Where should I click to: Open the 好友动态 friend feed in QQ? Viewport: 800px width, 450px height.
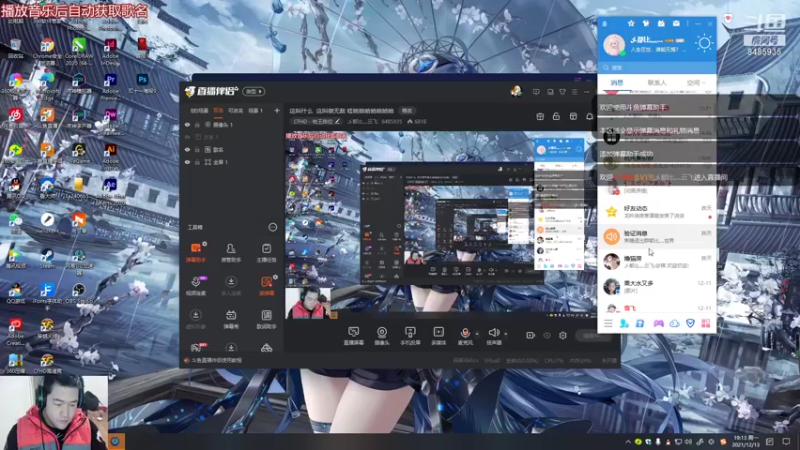pos(657,212)
